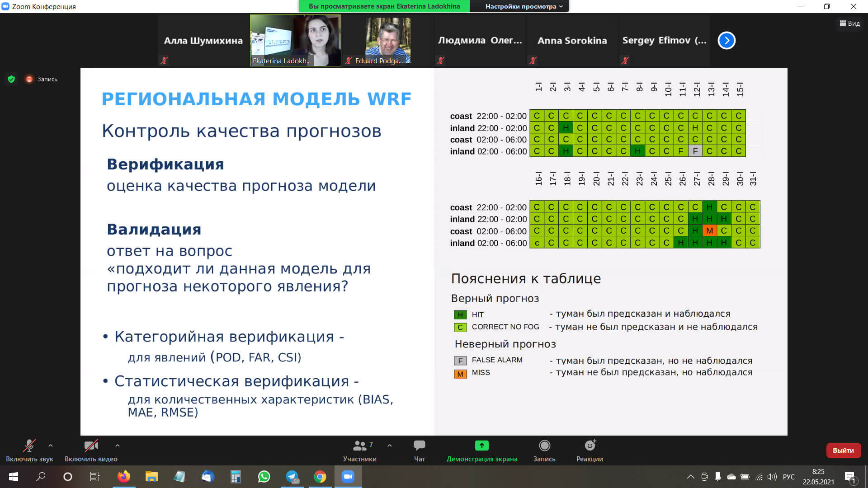The image size is (868, 488).
Task: Leave the meeting with Выйти
Action: (843, 450)
